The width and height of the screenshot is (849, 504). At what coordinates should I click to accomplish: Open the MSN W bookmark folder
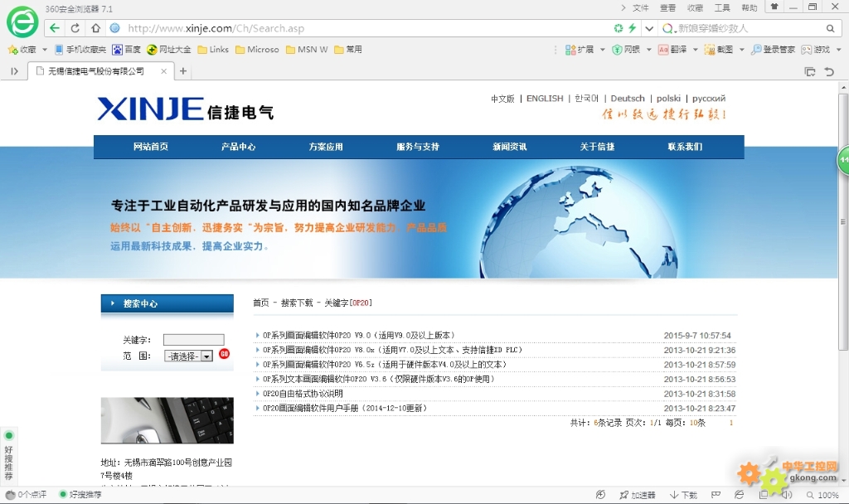point(307,49)
